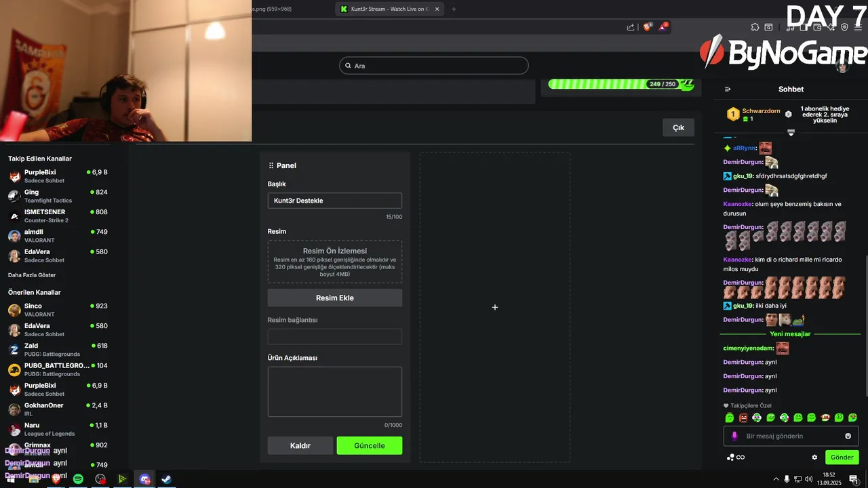Click the ISMETSENER channel avatar

14,216
